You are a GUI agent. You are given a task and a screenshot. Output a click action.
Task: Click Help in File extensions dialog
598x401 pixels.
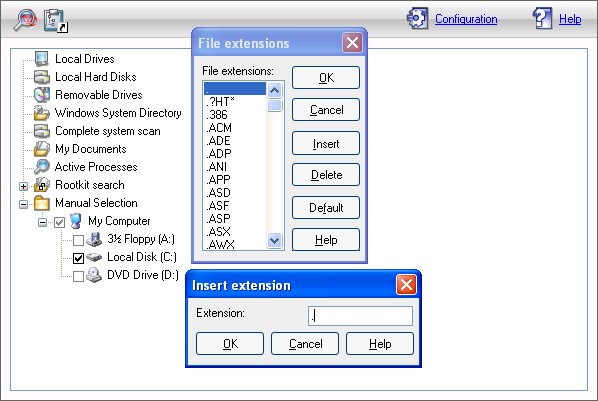coord(326,240)
